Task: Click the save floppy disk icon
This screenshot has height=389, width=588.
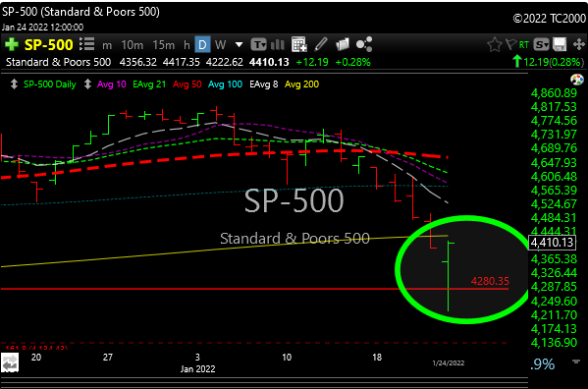Action: coord(560,44)
